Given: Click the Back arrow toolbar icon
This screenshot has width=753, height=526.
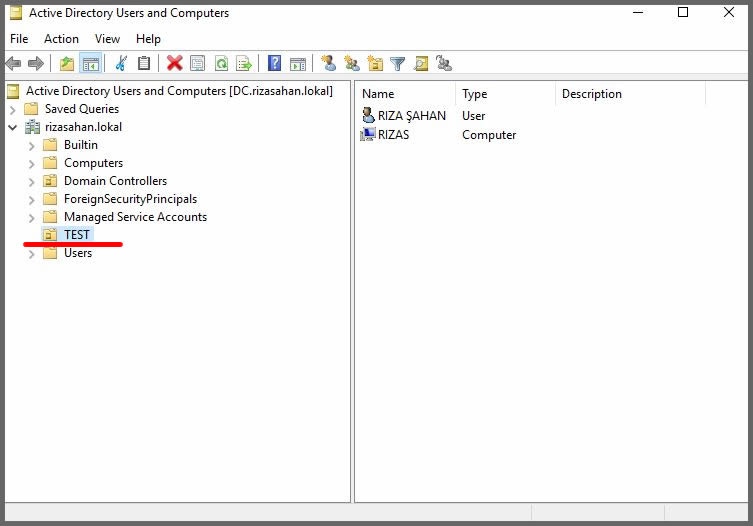Looking at the screenshot, I should tap(14, 63).
